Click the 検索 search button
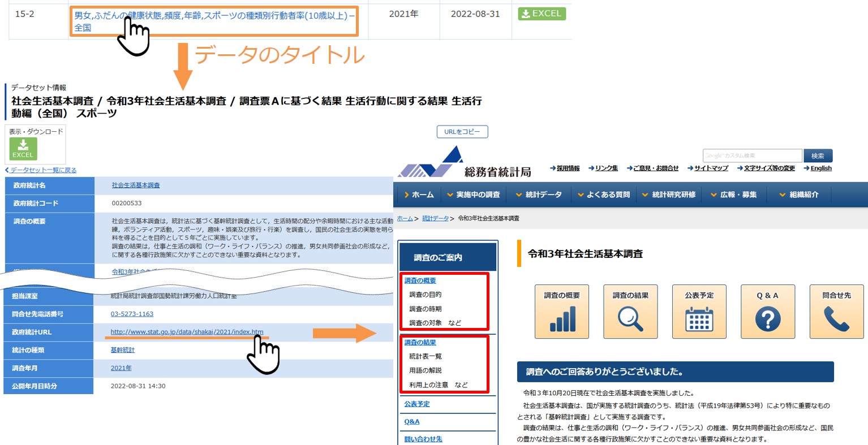Image resolution: width=868 pixels, height=445 pixels. pos(817,155)
